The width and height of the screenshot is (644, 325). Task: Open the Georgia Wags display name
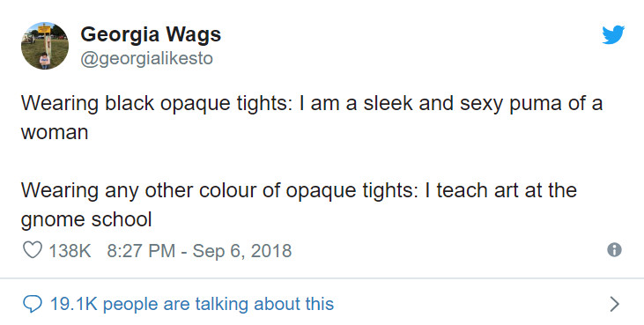(x=151, y=34)
